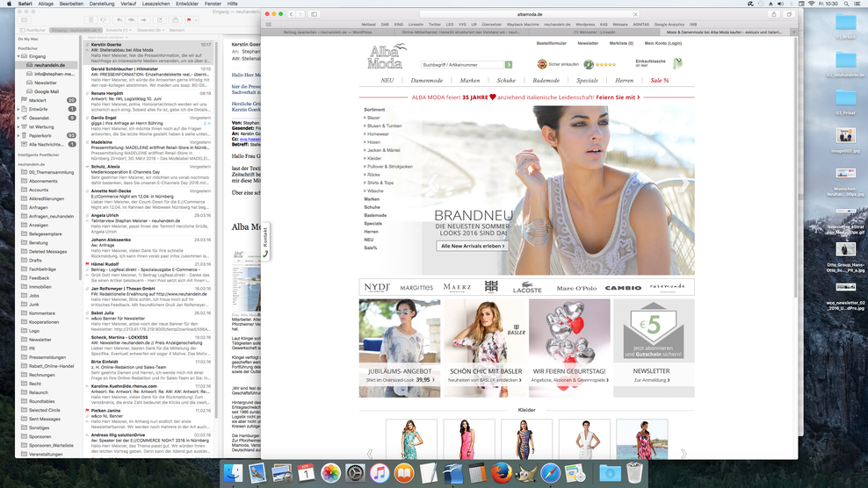The height and width of the screenshot is (488, 868).
Task: Stop loading with the address bar X
Action: [x=635, y=14]
